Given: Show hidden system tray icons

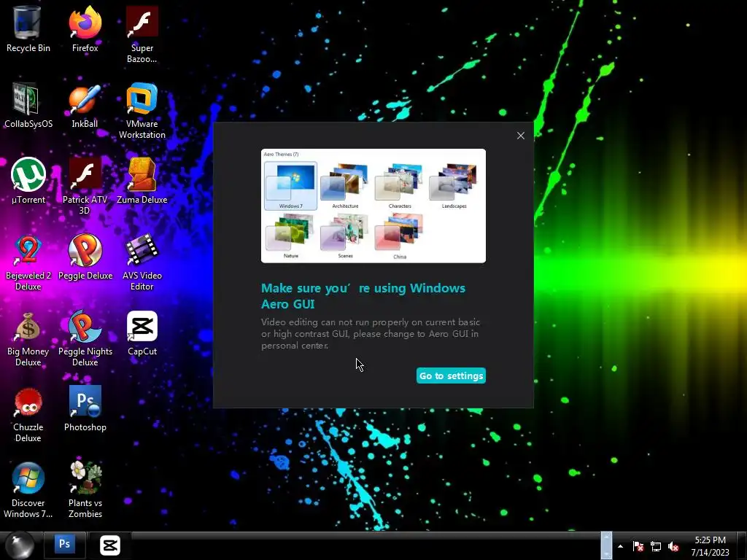Looking at the screenshot, I should (x=620, y=546).
